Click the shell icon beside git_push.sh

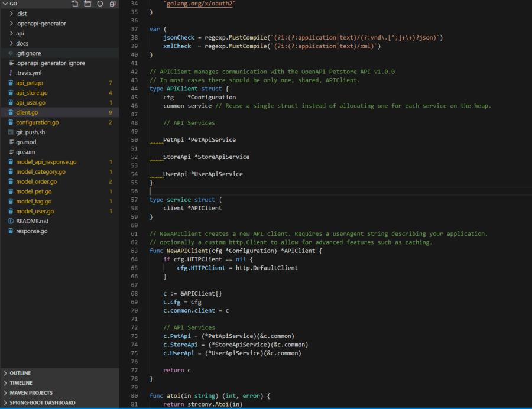tap(11, 132)
